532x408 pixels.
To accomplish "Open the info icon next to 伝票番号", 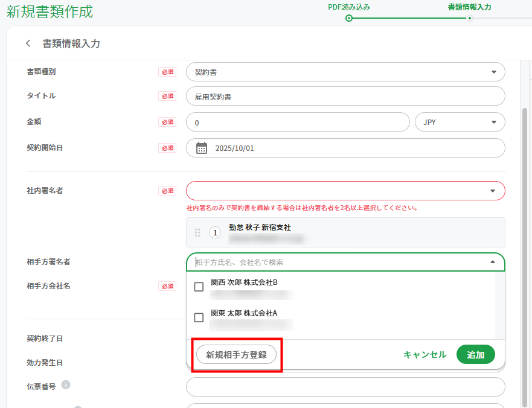I will (66, 385).
